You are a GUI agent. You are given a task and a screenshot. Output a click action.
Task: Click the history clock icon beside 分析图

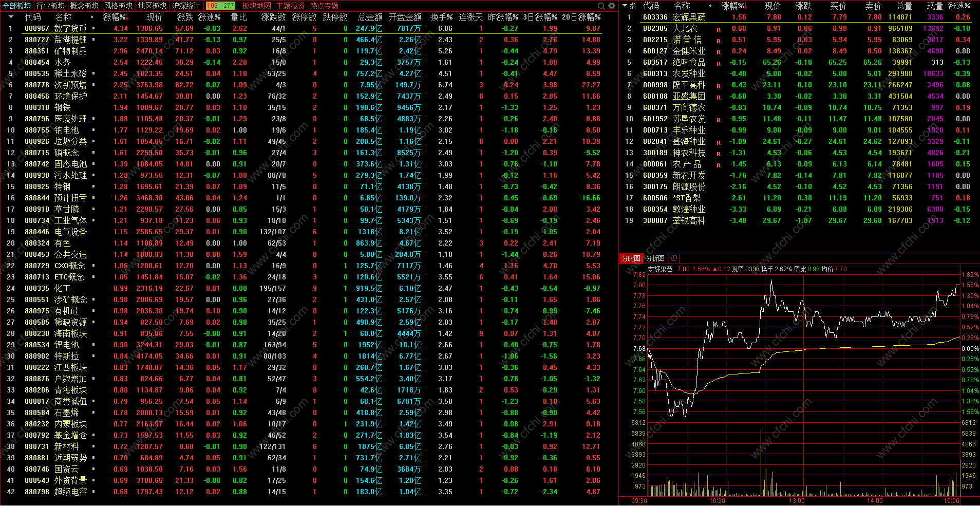[674, 258]
